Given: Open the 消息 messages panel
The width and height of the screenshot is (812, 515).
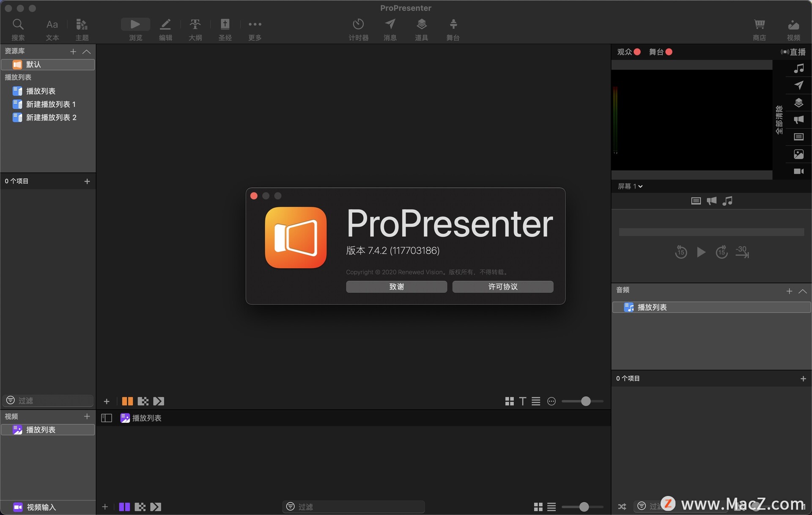Looking at the screenshot, I should pyautogui.click(x=390, y=29).
